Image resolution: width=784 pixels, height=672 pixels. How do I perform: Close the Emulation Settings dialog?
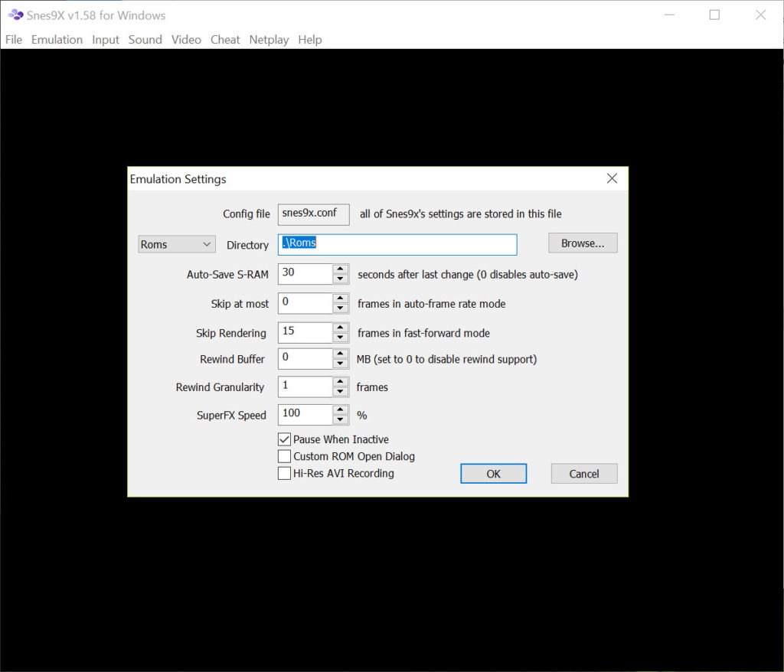coord(612,178)
